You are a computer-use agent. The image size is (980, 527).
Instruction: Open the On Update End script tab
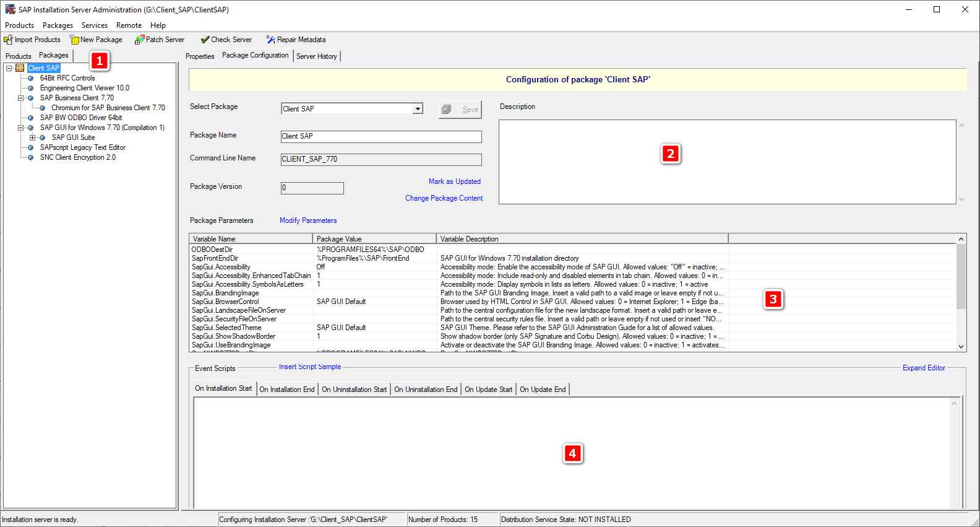(x=543, y=390)
